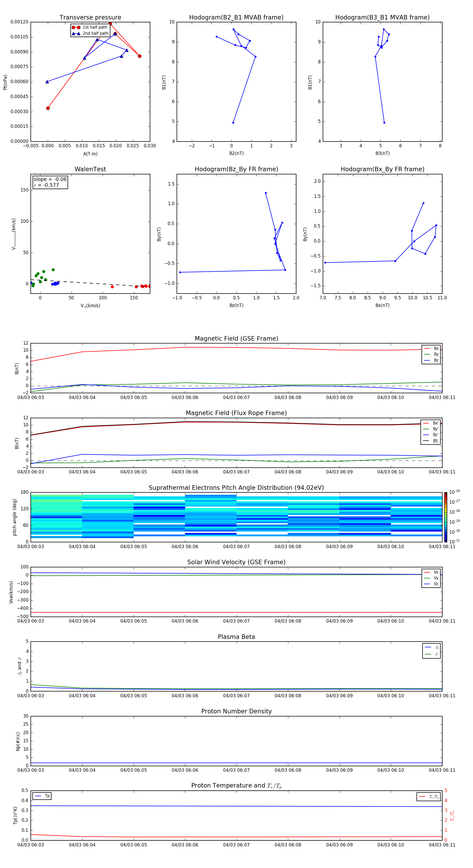Screen dimensions: 473x868
Task: Select the 10^-26 colorbar tick label
Action: coord(455,492)
